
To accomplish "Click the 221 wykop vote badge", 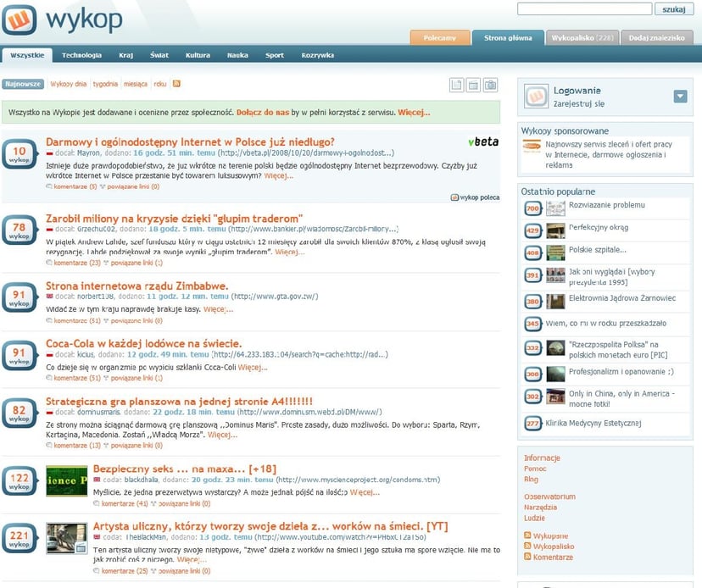I will [x=19, y=538].
